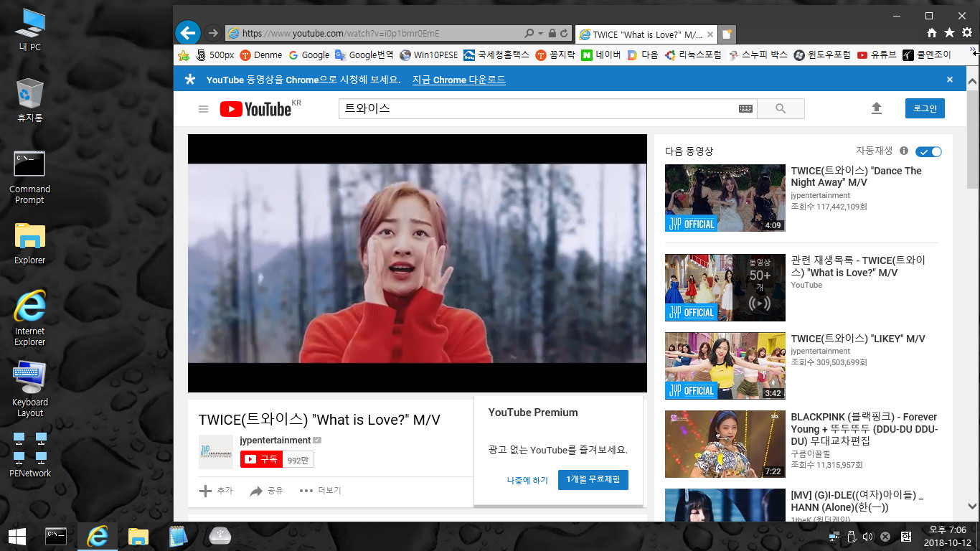Image resolution: width=980 pixels, height=551 pixels.
Task: Open the 휴지통 recycle bin desktop icon
Action: [29, 100]
